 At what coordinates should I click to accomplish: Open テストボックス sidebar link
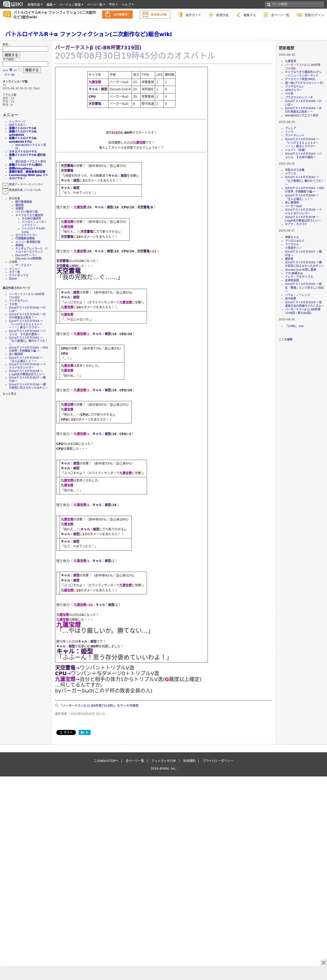(19, 275)
